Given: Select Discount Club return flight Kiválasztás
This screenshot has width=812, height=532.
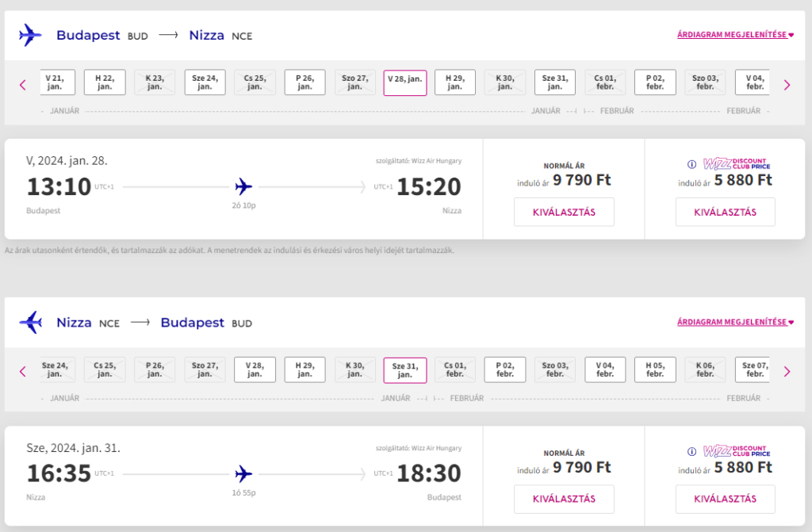Looking at the screenshot, I should coord(725,499).
